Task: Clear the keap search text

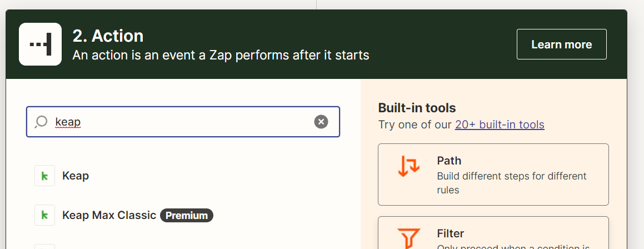Action: [x=321, y=122]
